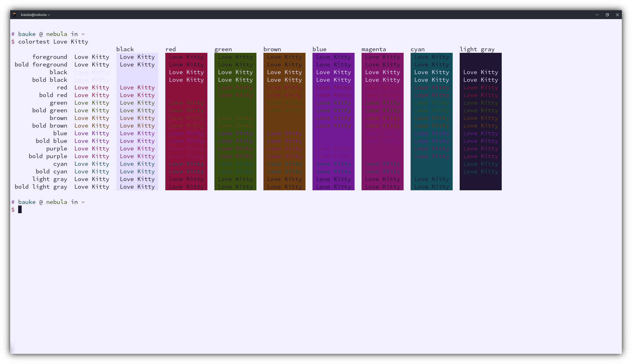Click the terminal cursor block at the prompt
Screen dimensions: 632x364
pos(20,209)
